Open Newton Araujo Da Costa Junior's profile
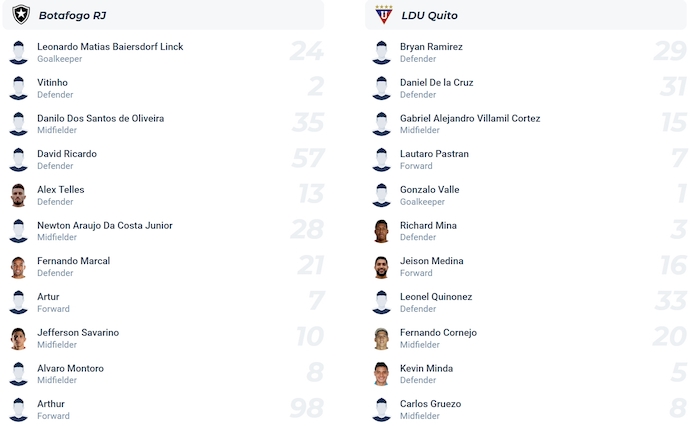 (x=104, y=225)
